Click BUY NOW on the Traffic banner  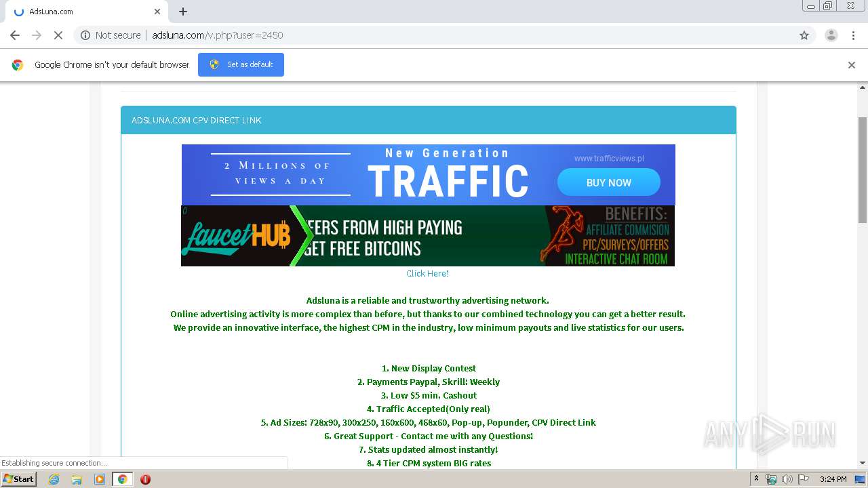pos(608,182)
